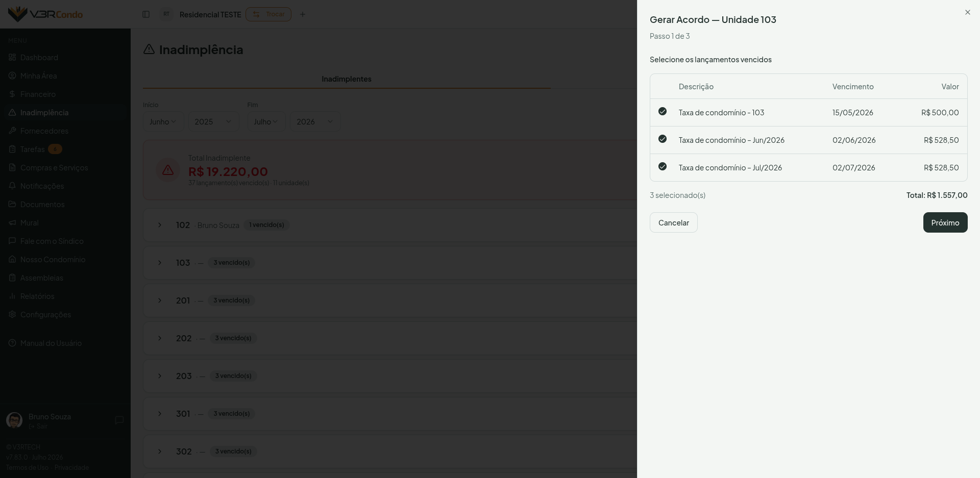This screenshot has width=980, height=478.
Task: Click Nosso Condomínio building icon
Action: (x=12, y=259)
